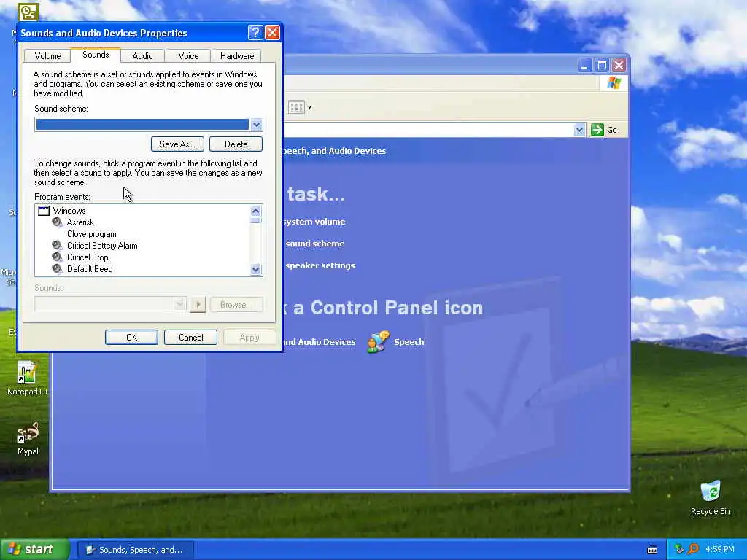The width and height of the screenshot is (747, 560).
Task: Select the Critical Stop event
Action: coord(88,257)
